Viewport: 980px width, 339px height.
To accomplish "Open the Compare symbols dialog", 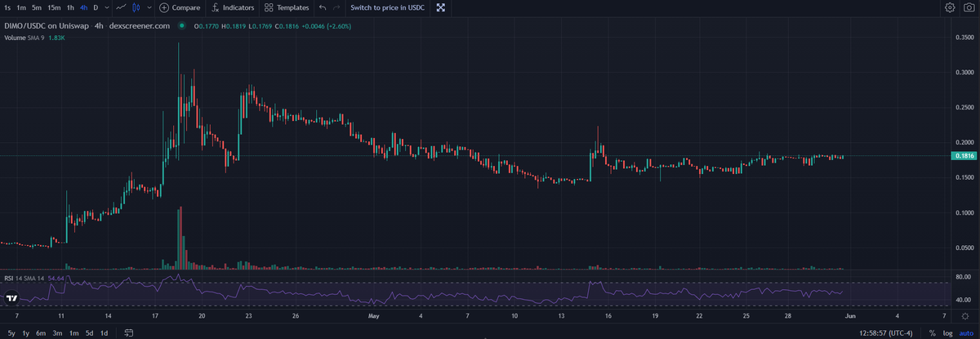I will (180, 7).
